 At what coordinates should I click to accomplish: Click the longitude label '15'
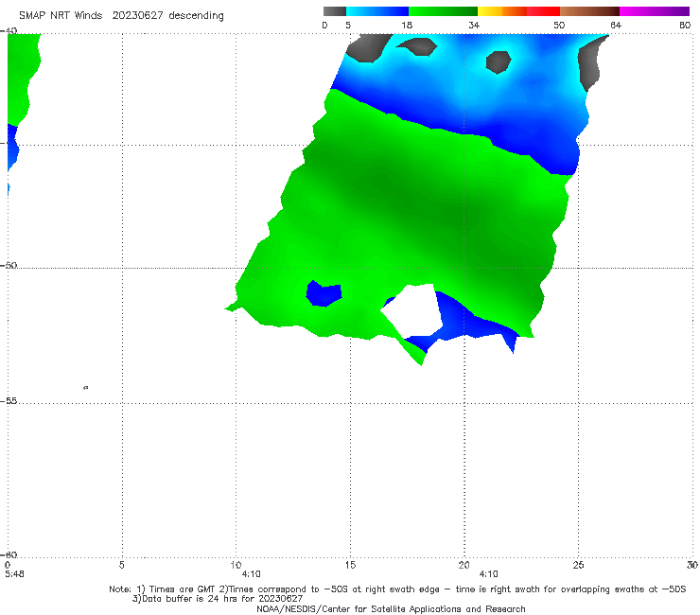click(x=350, y=565)
